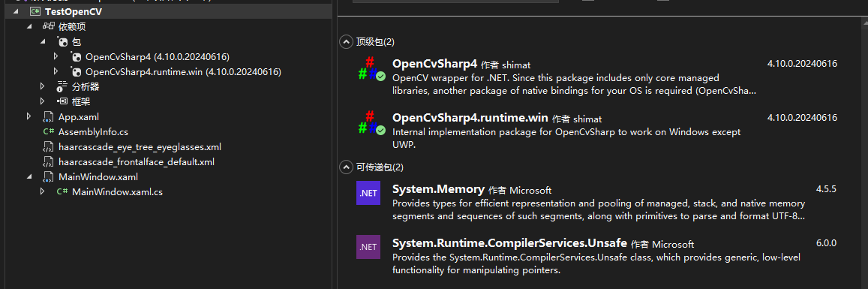Screen dimensions: 868x289
Task: Open haarcascade_eye_tree_eyeglasses.xml file
Action: 140,147
